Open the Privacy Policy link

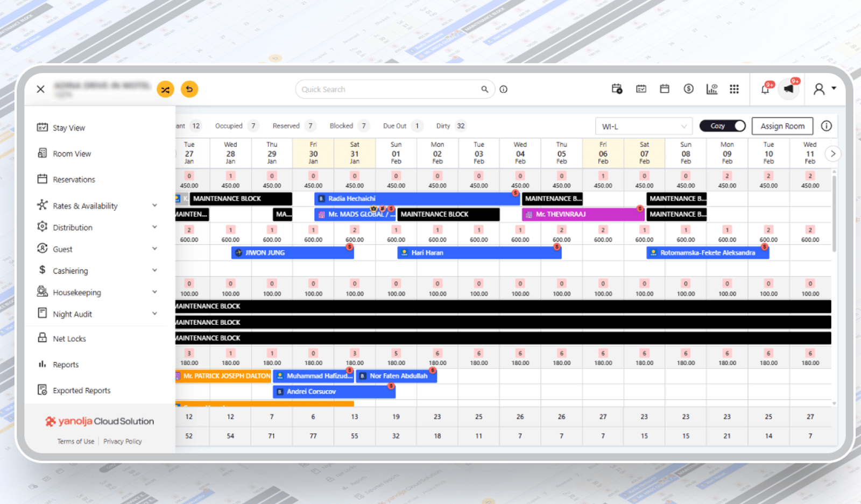pos(122,441)
